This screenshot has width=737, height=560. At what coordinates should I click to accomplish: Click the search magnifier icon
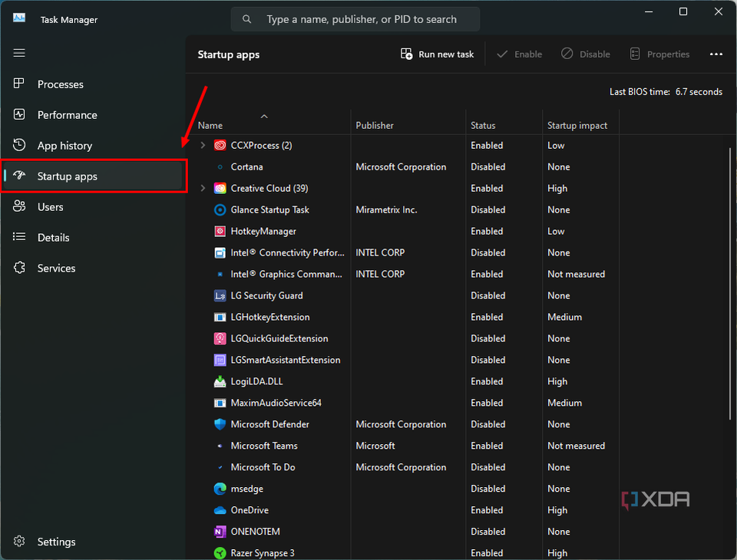pos(246,19)
